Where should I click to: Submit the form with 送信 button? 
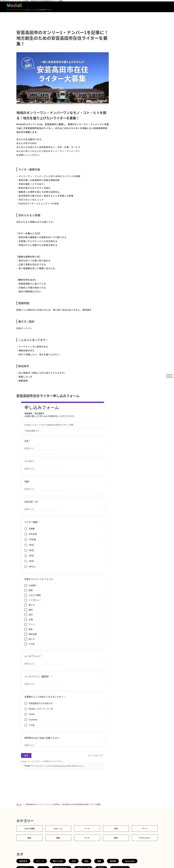click(x=26, y=755)
